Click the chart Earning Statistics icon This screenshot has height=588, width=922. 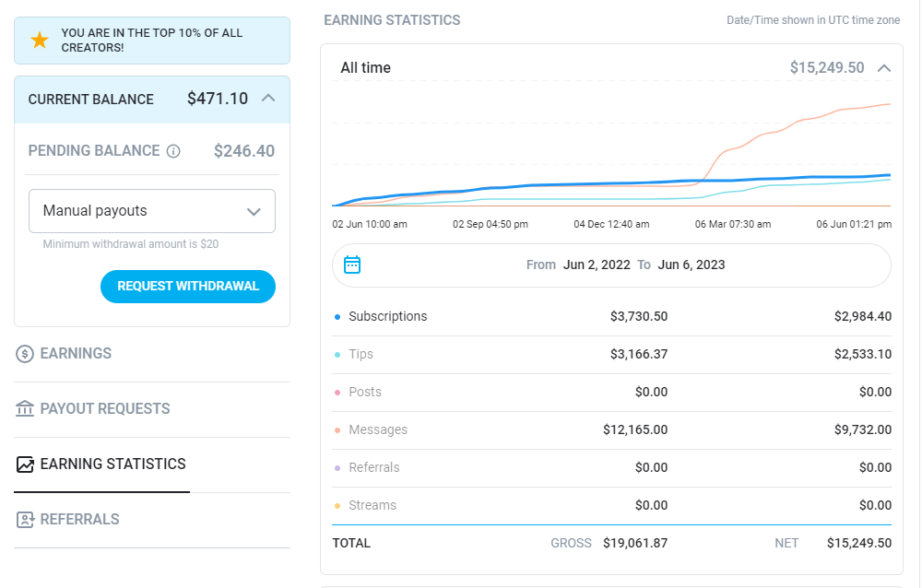(25, 465)
